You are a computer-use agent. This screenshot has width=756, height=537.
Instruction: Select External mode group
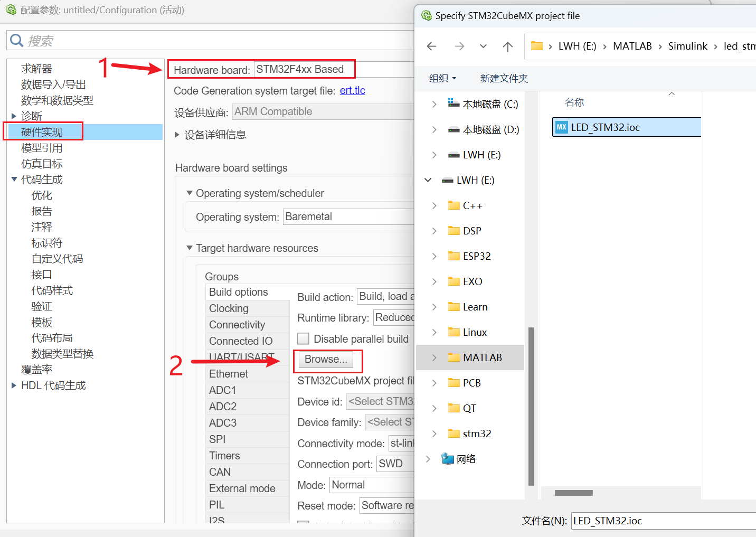248,488
